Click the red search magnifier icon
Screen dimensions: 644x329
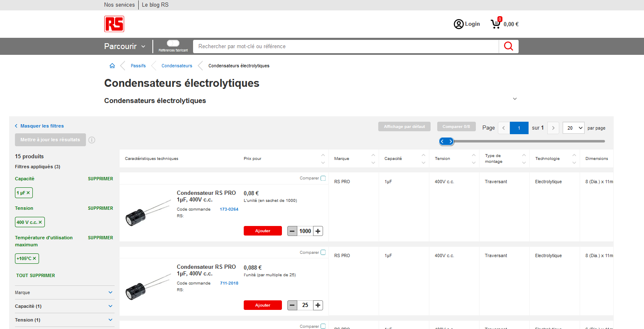(x=509, y=46)
